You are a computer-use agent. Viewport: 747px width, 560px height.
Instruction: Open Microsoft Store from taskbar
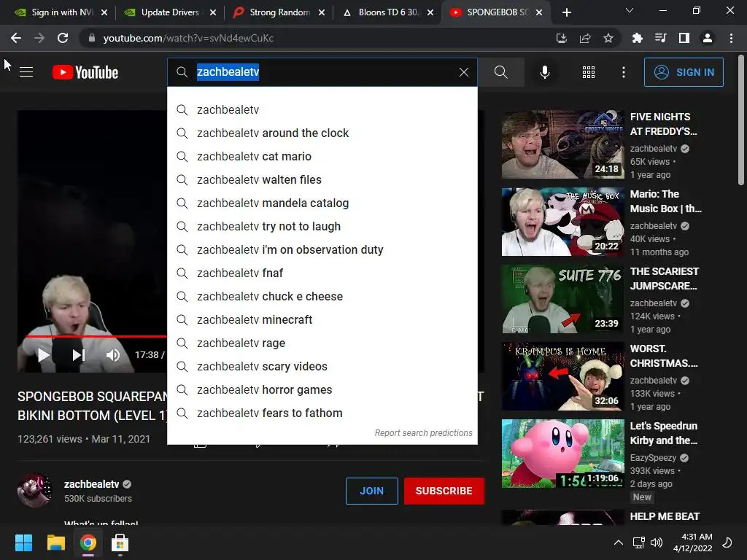pyautogui.click(x=120, y=542)
